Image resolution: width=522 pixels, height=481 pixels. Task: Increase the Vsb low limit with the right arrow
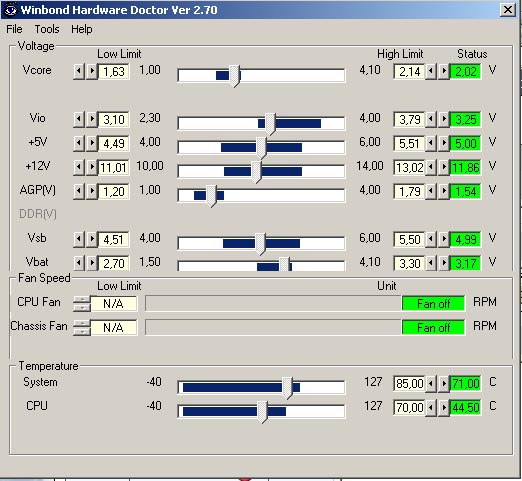(x=92, y=239)
